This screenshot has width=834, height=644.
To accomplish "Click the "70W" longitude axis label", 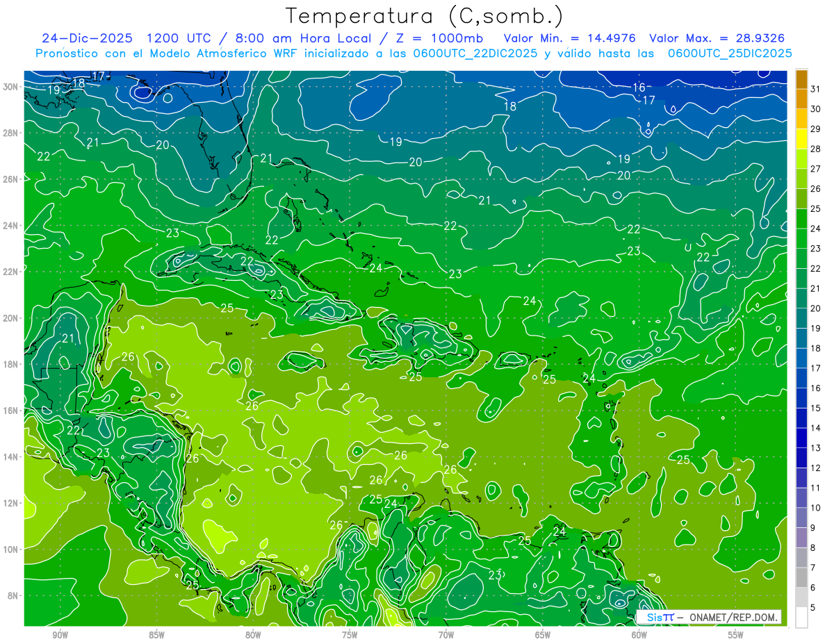I will [446, 635].
